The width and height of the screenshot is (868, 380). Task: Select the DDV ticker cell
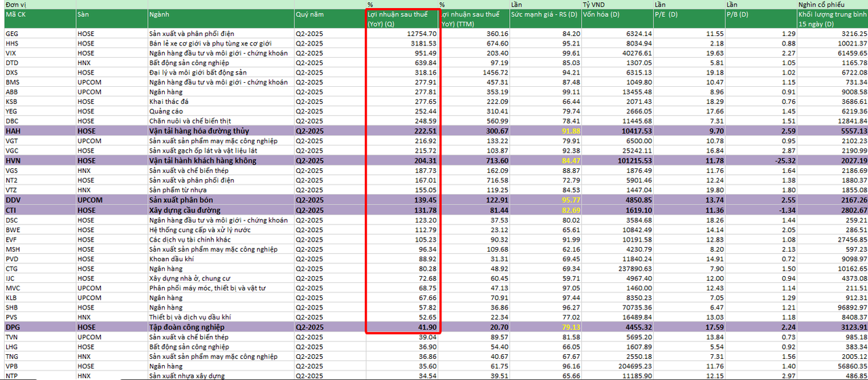[x=13, y=199]
